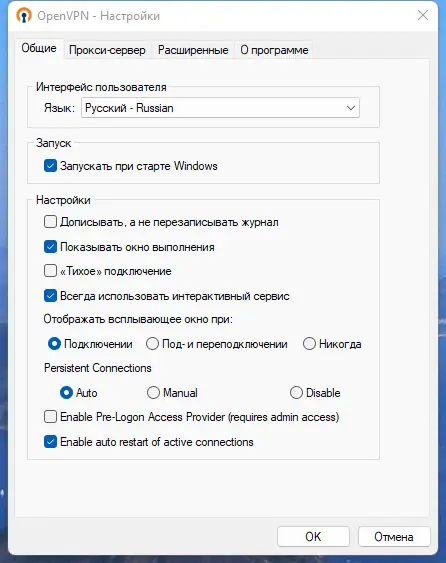Image resolution: width=446 pixels, height=563 pixels.
Task: Enable Pre-Logon Access Provider checkbox
Action: click(x=50, y=417)
